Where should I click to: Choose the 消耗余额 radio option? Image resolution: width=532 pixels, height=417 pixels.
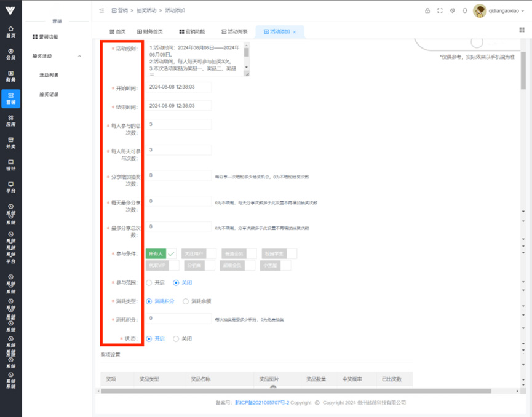point(186,301)
